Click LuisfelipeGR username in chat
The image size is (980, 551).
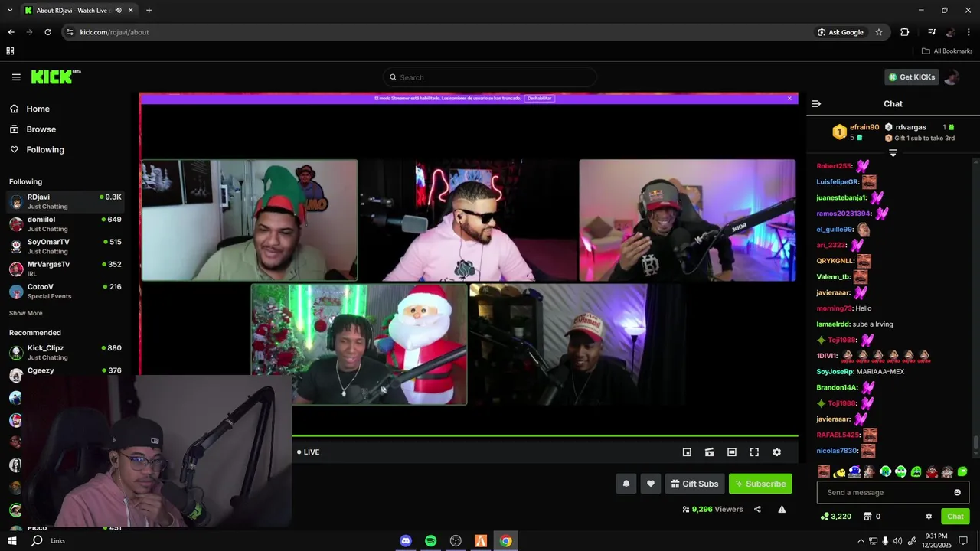coord(838,182)
